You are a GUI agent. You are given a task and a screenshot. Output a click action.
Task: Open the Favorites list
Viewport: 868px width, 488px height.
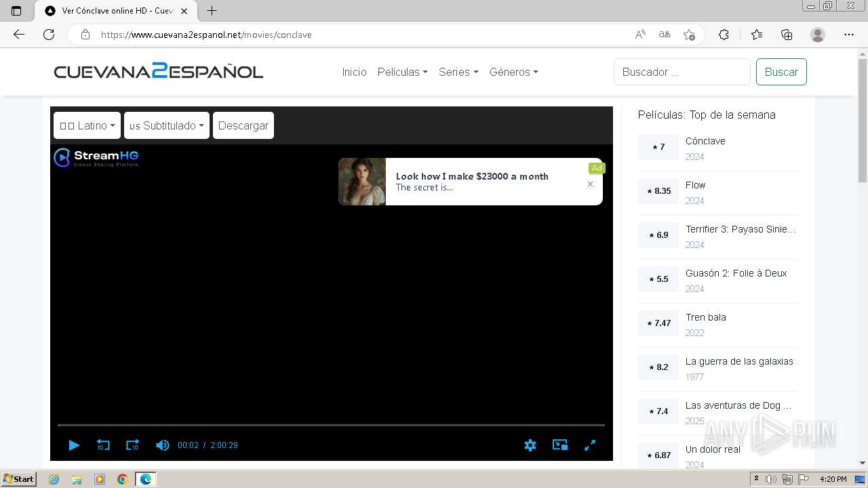(x=757, y=35)
